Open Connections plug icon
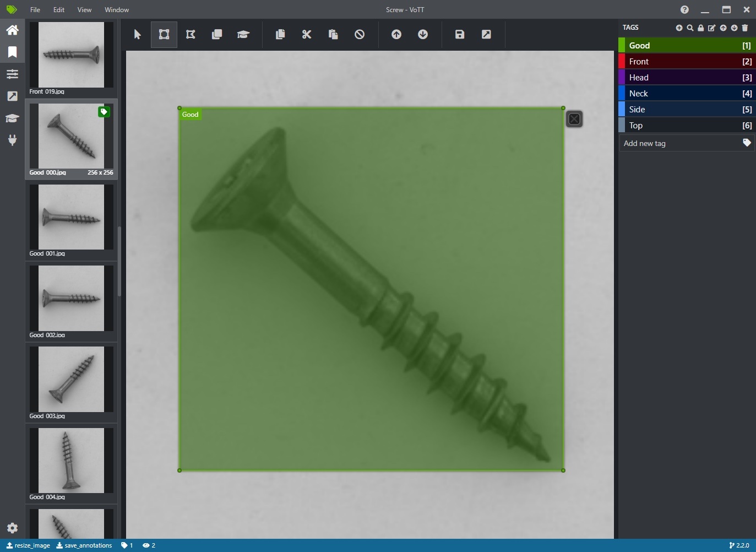Viewport: 756px width, 552px height. click(x=12, y=140)
